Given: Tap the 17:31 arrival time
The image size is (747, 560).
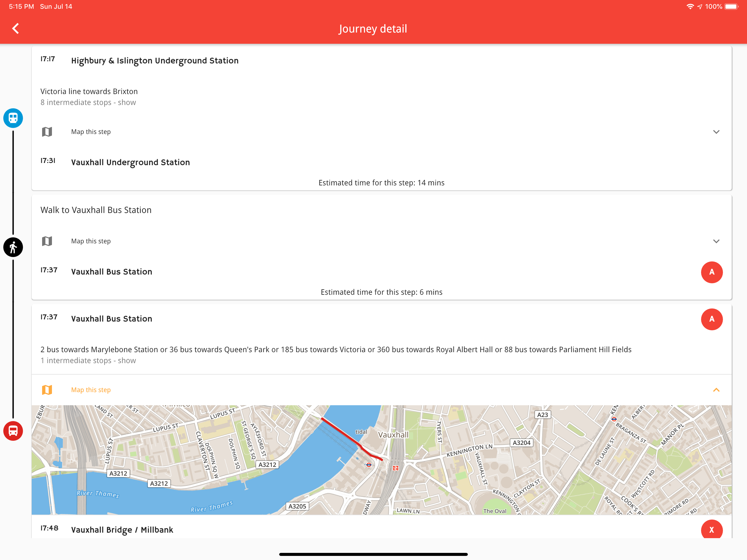Looking at the screenshot, I should 48,161.
